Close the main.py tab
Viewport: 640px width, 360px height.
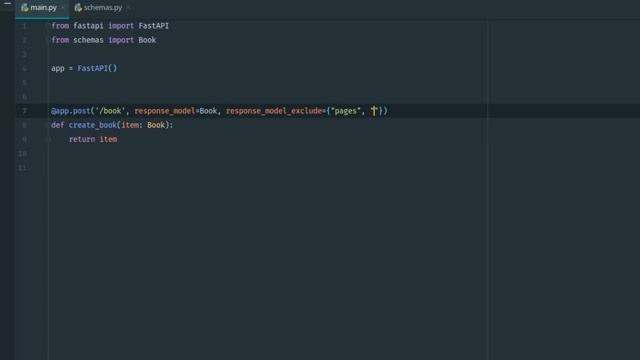point(62,8)
